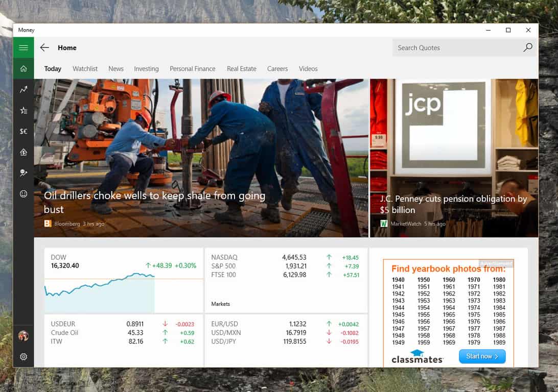Screen dimensions: 558x392
Task: Click the DOW index label
Action: (x=58, y=257)
